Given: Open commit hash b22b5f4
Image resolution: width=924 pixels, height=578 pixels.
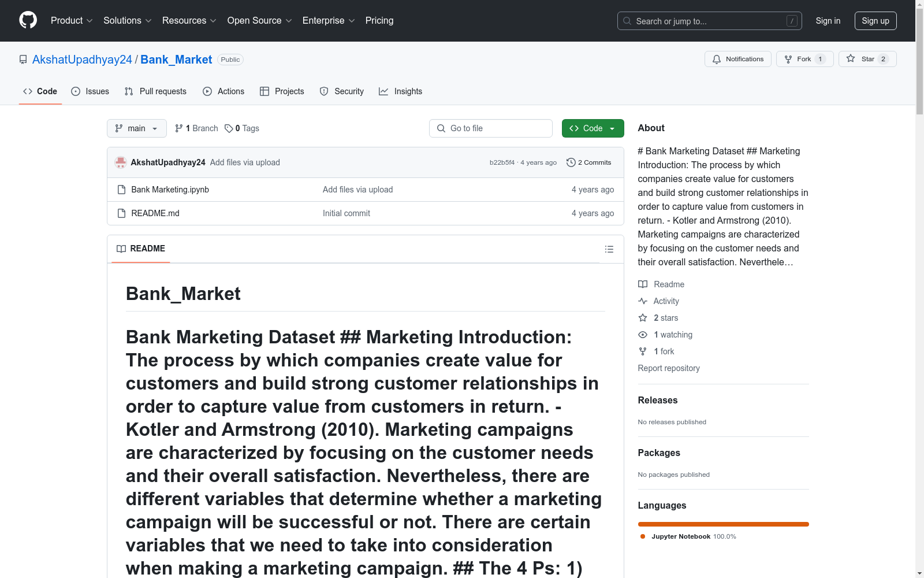Looking at the screenshot, I should (x=502, y=162).
